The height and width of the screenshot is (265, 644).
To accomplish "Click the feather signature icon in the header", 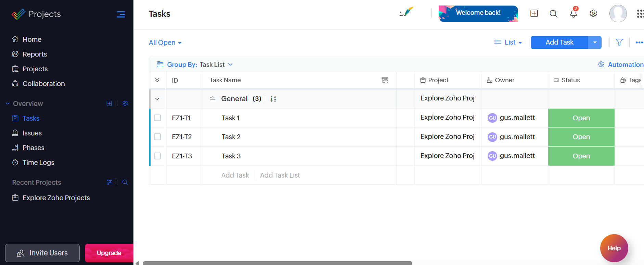I will tap(407, 12).
